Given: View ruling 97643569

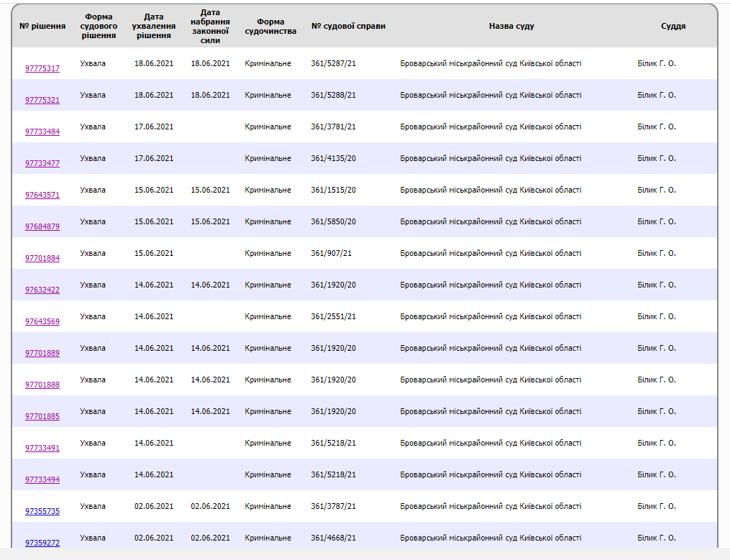Looking at the screenshot, I should tap(42, 322).
